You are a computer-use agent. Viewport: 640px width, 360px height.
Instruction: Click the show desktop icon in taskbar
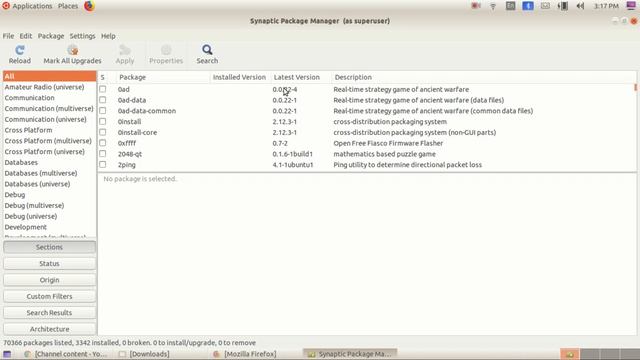pos(7,354)
